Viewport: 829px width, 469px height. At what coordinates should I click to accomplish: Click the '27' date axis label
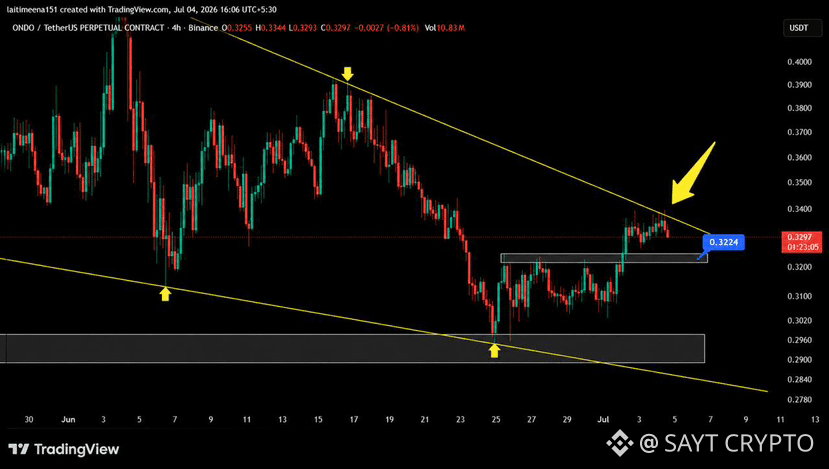[531, 419]
